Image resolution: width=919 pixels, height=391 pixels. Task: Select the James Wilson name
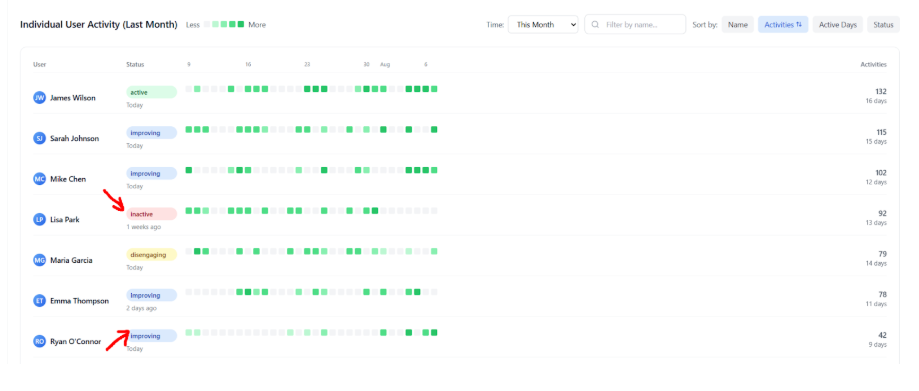coord(73,98)
